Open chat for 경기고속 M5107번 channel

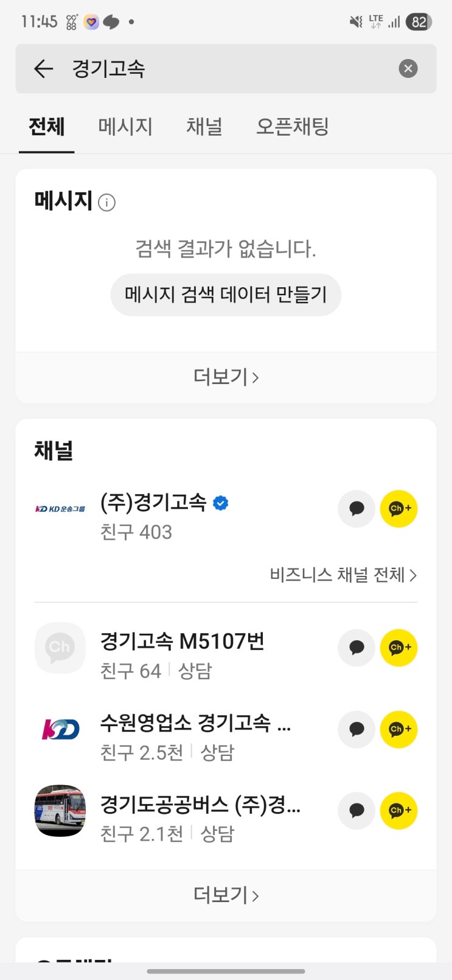tap(356, 648)
